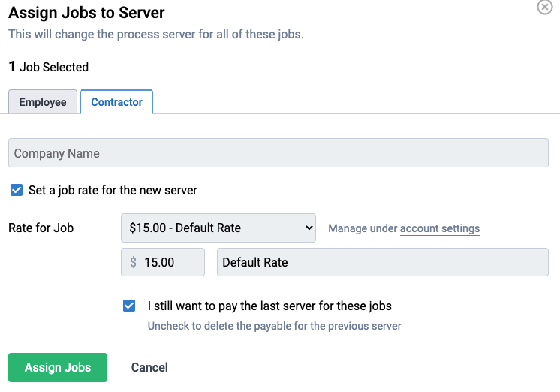Screen dimensions: 560x392
Task: Click the dollar sign in the amount field
Action: (133, 262)
